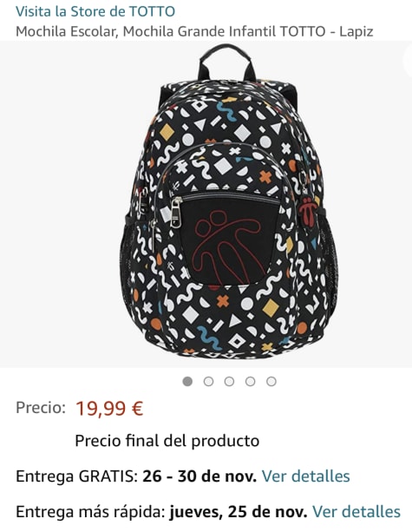Click the partially visible circle icon at image top-right
The width and height of the screenshot is (412, 532).
tap(408, 61)
